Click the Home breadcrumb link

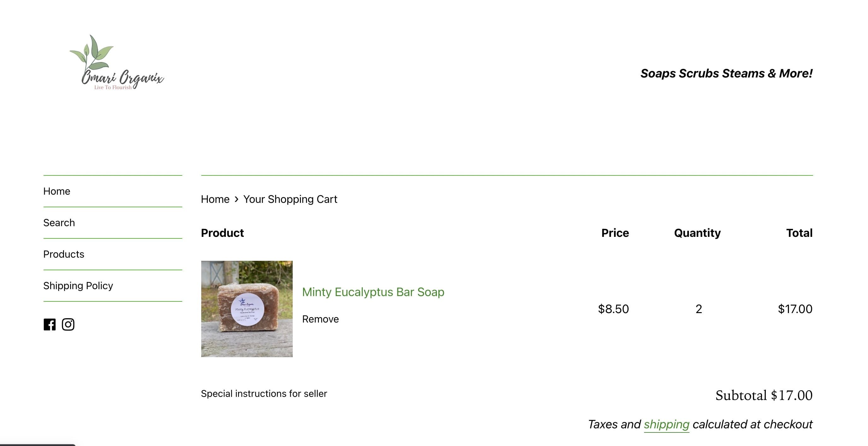pos(215,199)
